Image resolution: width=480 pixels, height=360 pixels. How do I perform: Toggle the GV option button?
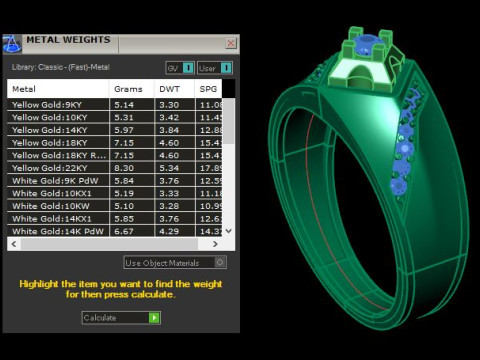click(x=180, y=68)
